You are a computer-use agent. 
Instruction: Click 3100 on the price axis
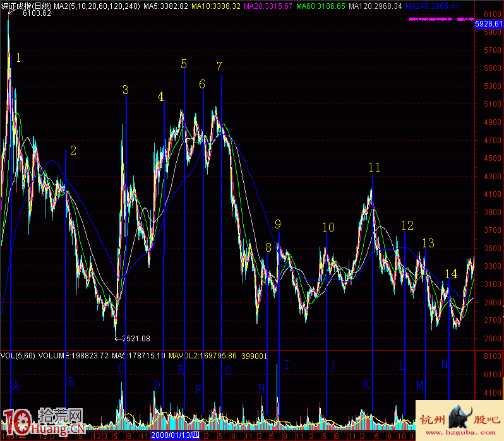tap(493, 285)
